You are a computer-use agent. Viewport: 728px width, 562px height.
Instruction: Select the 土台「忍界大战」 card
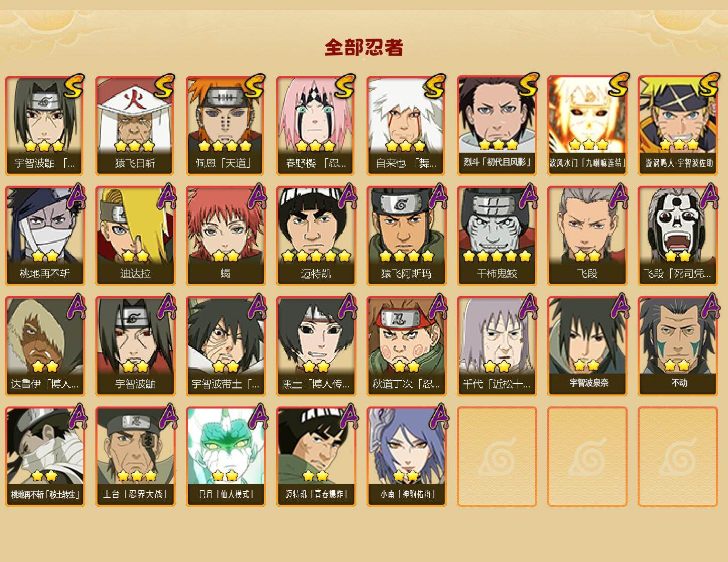pyautogui.click(x=136, y=457)
